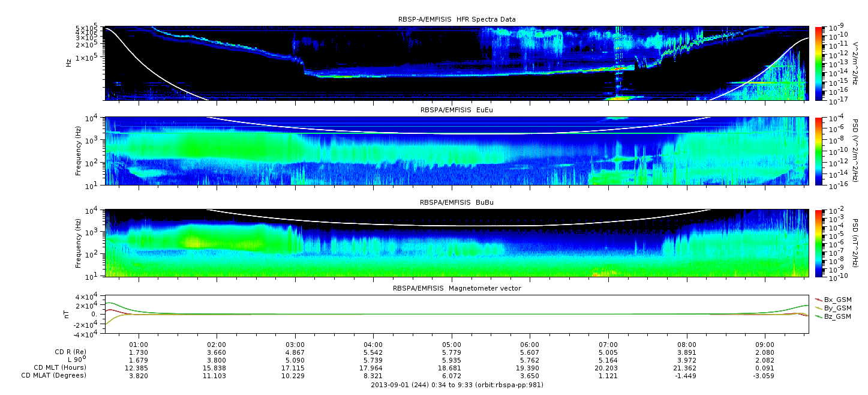Click the HFR spectra color bar

819,63
